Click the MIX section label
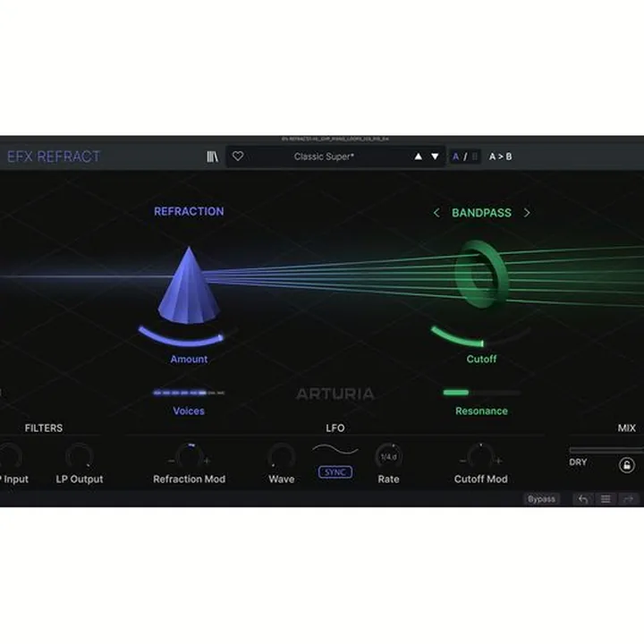This screenshot has height=644, width=644. click(x=627, y=428)
